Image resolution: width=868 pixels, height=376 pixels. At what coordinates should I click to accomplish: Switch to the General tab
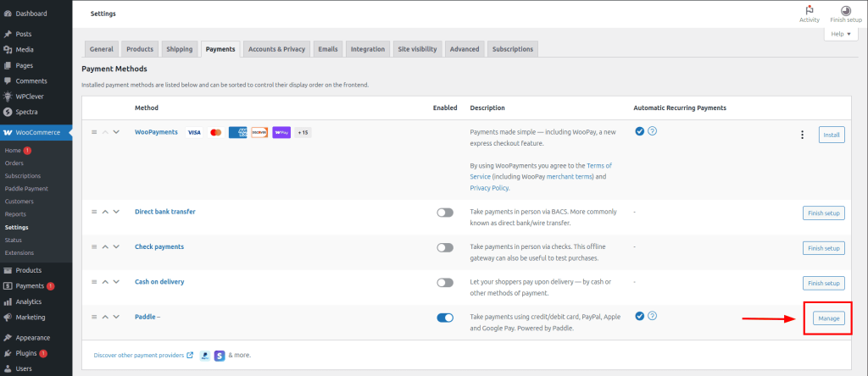(x=102, y=49)
